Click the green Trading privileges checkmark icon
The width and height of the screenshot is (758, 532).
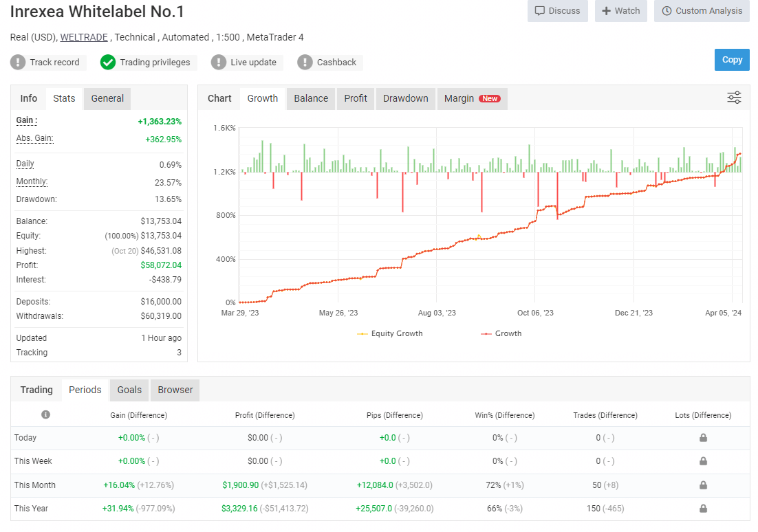108,63
